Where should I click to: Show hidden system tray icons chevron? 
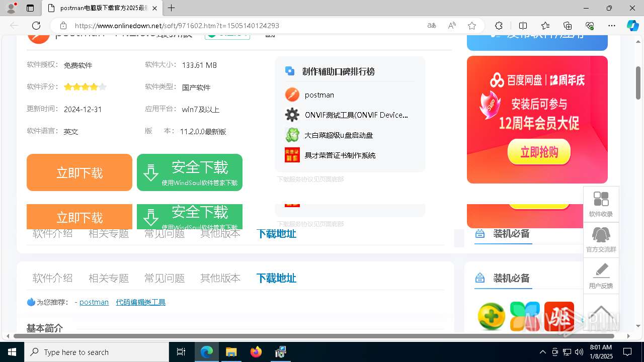pyautogui.click(x=542, y=352)
